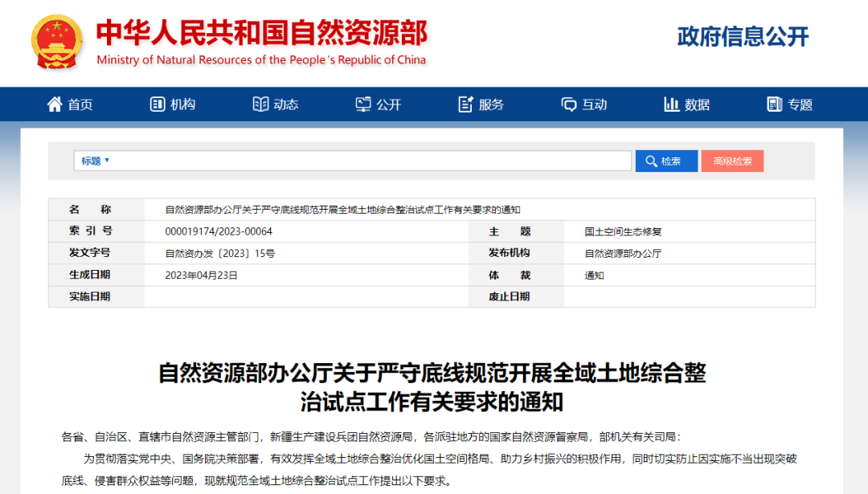
Task: Click the 高级检索 advanced search button
Action: (x=732, y=161)
